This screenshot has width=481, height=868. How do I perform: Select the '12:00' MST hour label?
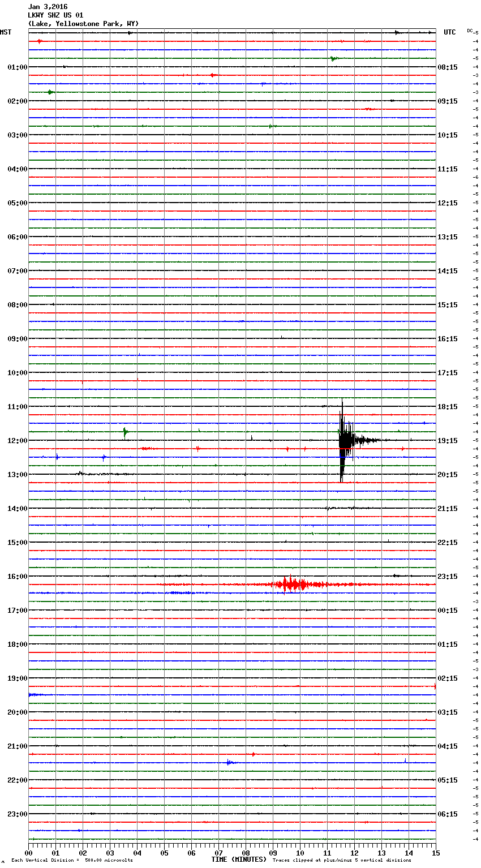[x=18, y=441]
